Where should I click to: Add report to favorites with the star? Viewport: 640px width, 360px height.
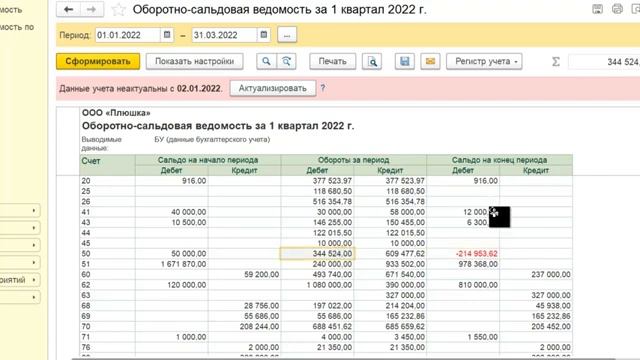pos(118,10)
